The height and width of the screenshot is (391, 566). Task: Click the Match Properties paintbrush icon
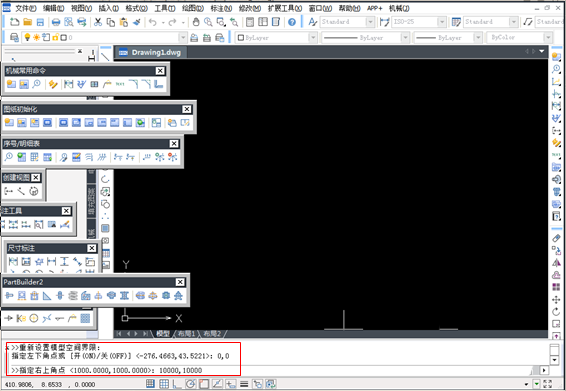(x=137, y=22)
